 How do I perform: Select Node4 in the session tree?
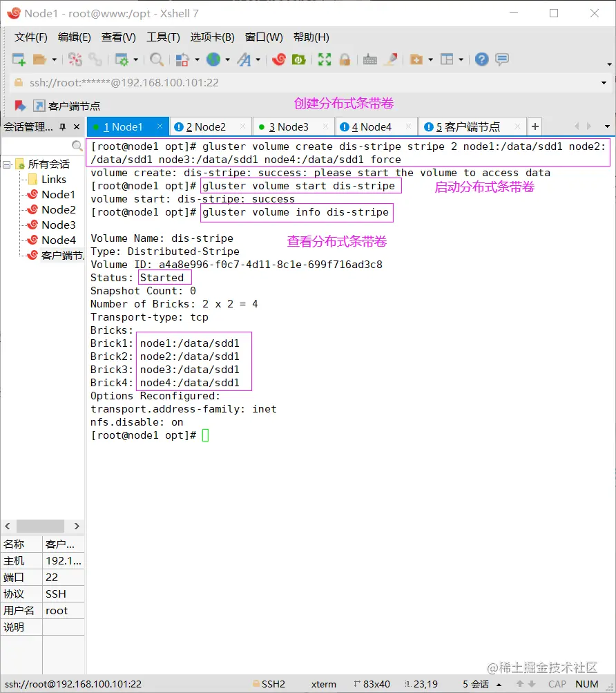pyautogui.click(x=58, y=240)
